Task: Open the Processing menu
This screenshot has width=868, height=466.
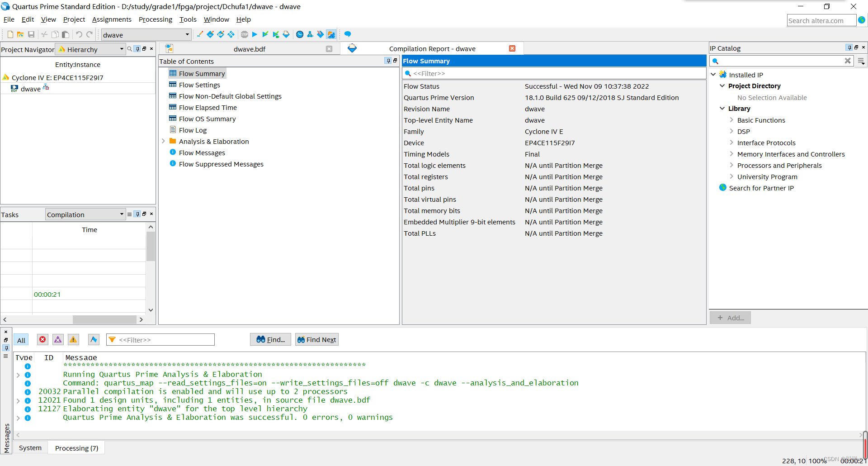Action: 156,19
